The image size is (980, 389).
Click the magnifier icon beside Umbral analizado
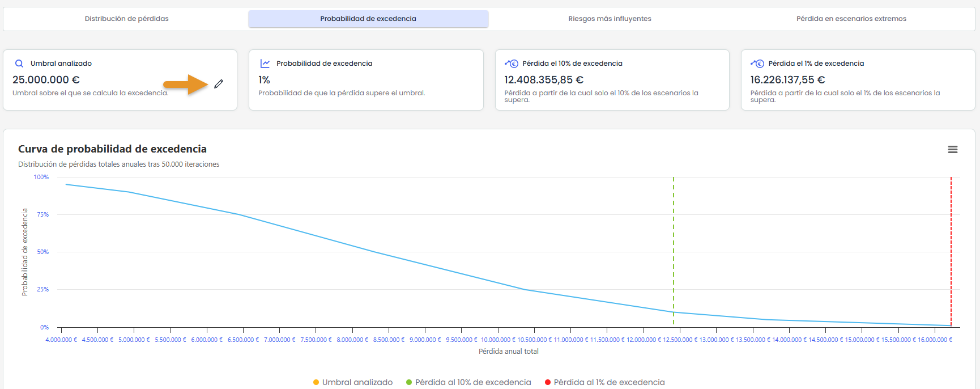(x=19, y=64)
